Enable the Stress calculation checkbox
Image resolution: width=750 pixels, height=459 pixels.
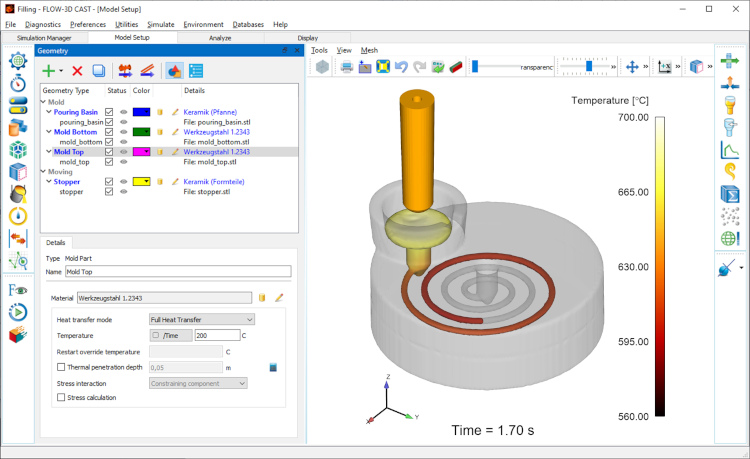click(62, 397)
